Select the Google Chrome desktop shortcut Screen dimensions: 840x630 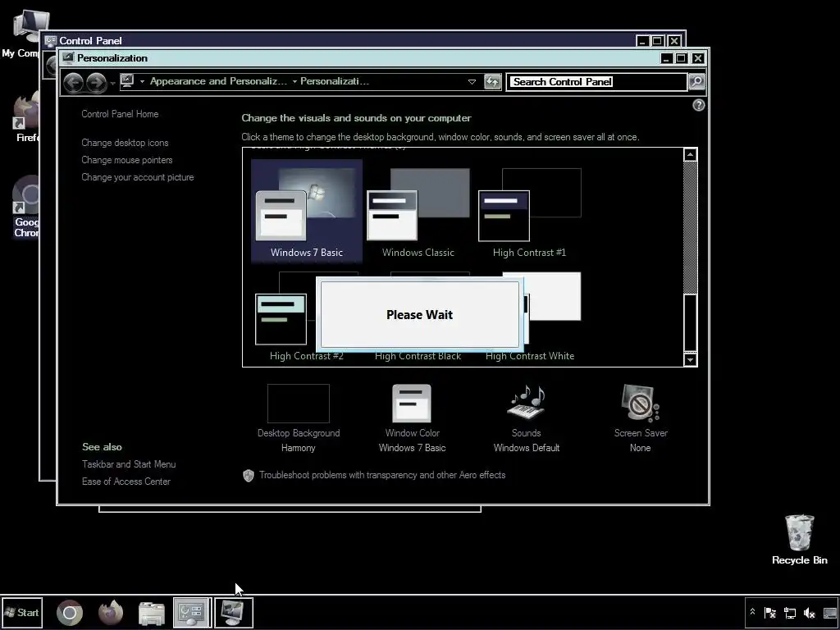pyautogui.click(x=27, y=206)
